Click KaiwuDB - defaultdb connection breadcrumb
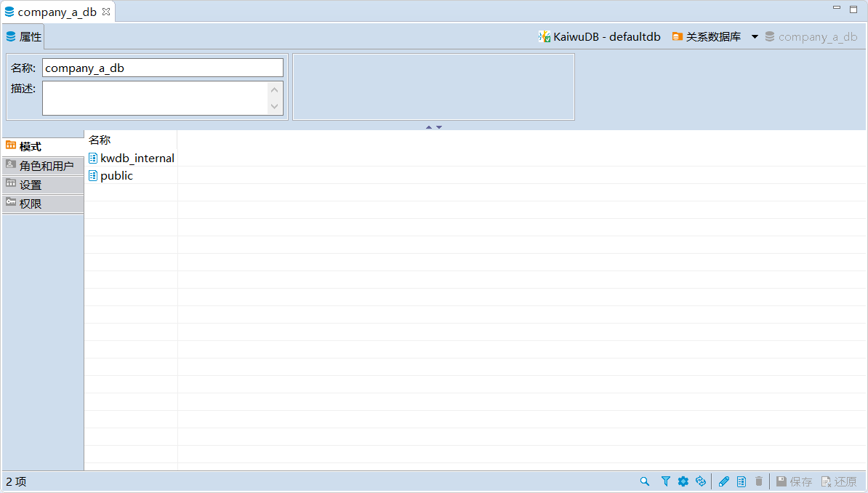 (x=600, y=37)
